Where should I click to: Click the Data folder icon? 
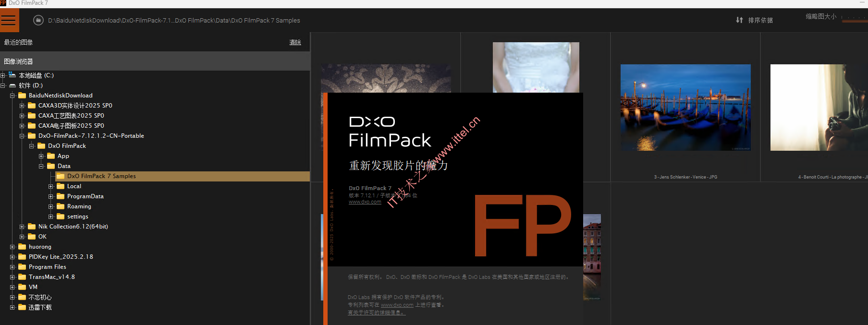51,166
